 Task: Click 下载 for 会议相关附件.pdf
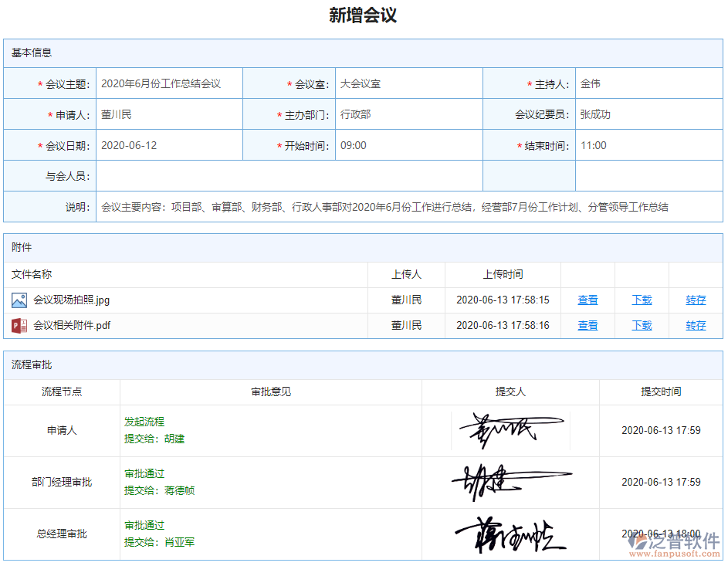(642, 325)
